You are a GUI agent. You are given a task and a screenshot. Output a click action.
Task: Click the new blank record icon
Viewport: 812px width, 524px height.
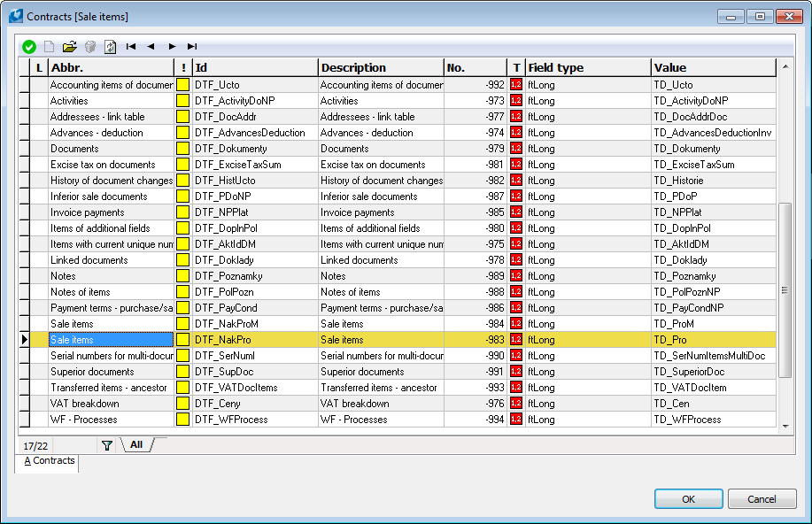[50, 47]
